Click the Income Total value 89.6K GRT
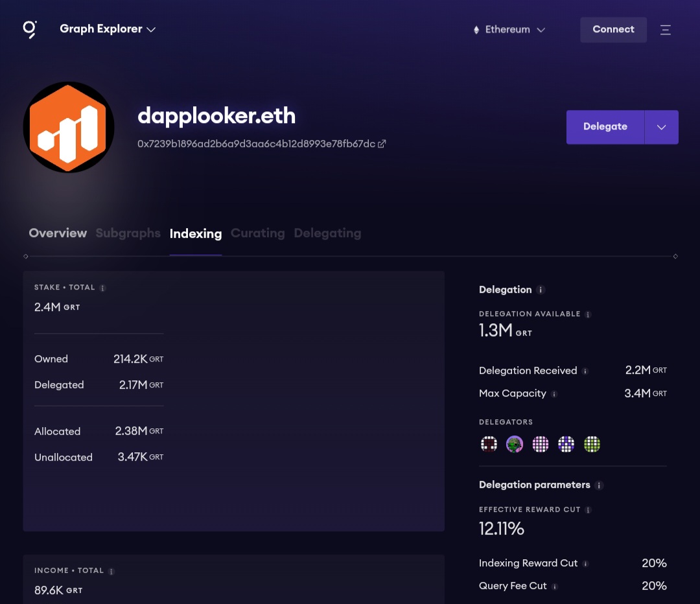The width and height of the screenshot is (700, 604). (58, 590)
